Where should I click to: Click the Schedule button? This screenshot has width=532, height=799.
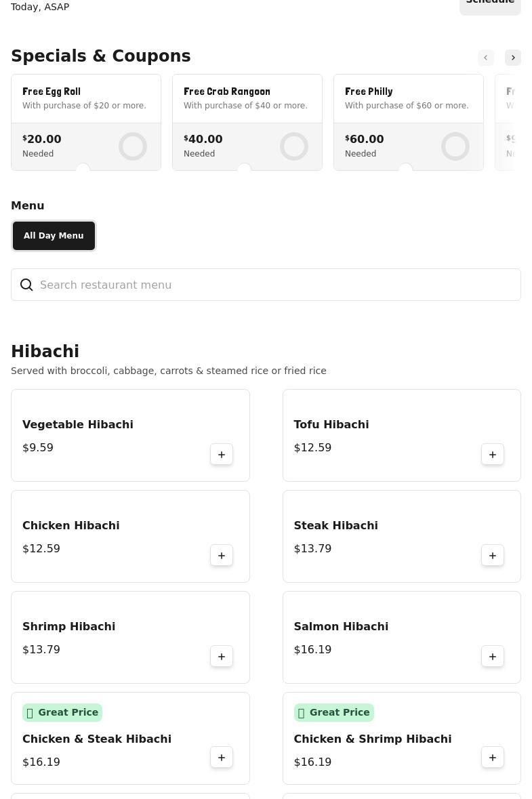(x=490, y=3)
